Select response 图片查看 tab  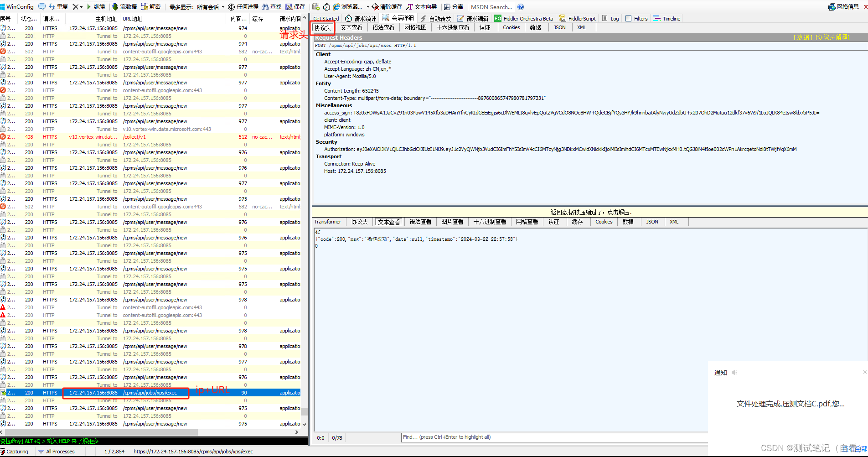click(452, 222)
